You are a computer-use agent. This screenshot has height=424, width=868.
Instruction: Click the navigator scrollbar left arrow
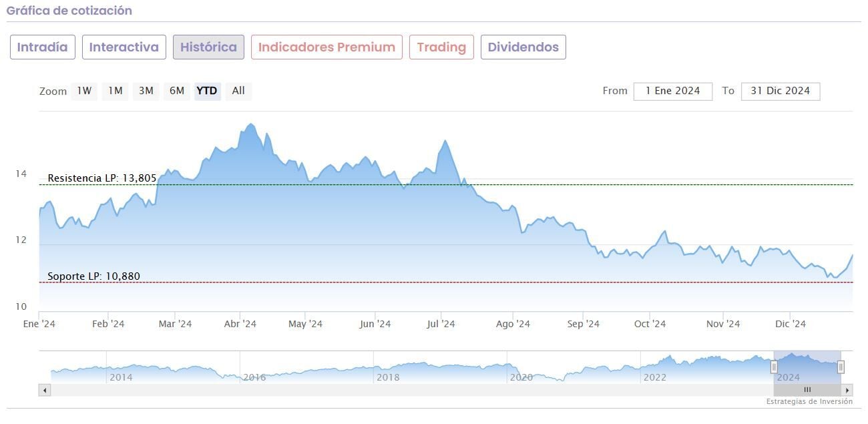coord(45,390)
